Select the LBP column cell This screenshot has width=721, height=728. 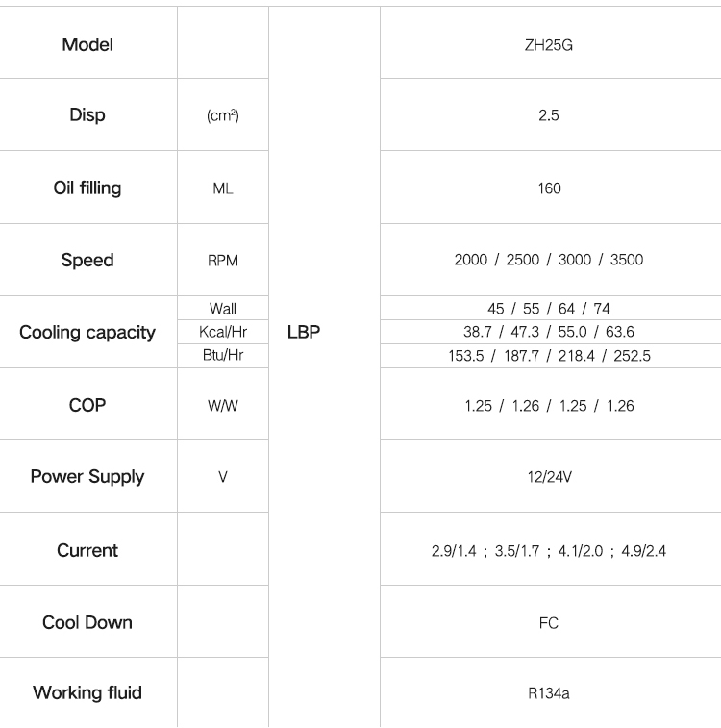click(304, 332)
